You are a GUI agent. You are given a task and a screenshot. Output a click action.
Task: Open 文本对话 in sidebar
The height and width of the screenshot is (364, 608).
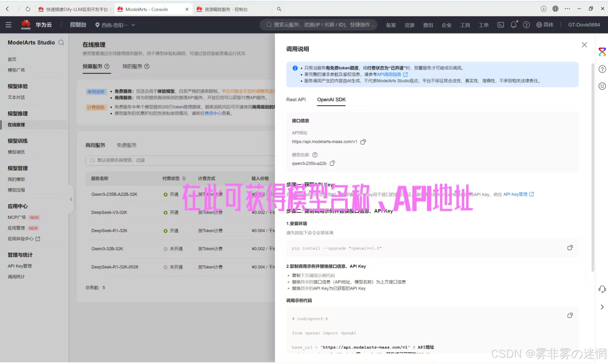pos(16,97)
